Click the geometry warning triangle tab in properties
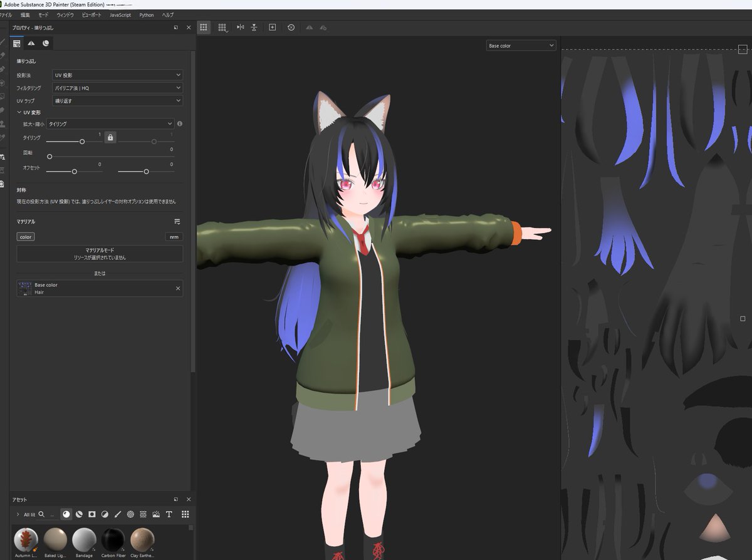The image size is (752, 560). (x=31, y=43)
